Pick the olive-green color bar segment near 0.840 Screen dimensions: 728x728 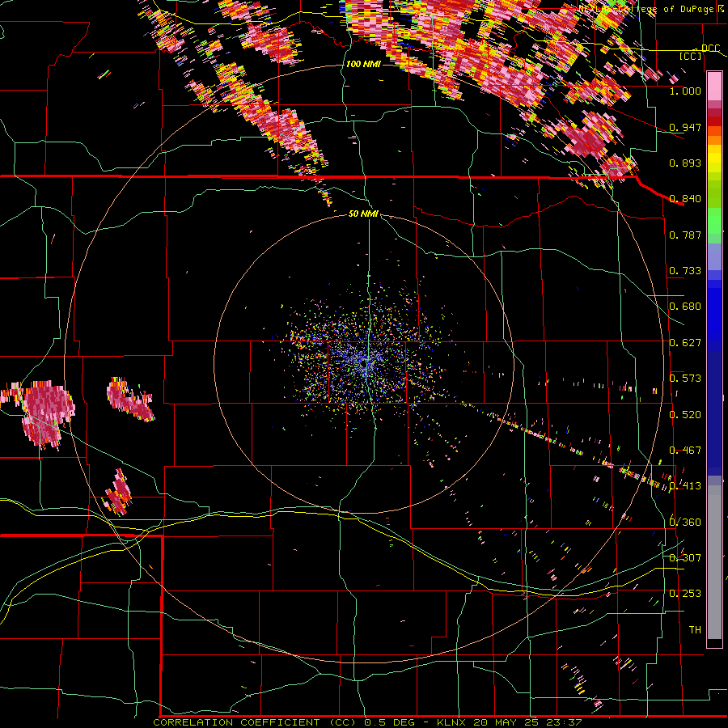(x=714, y=194)
